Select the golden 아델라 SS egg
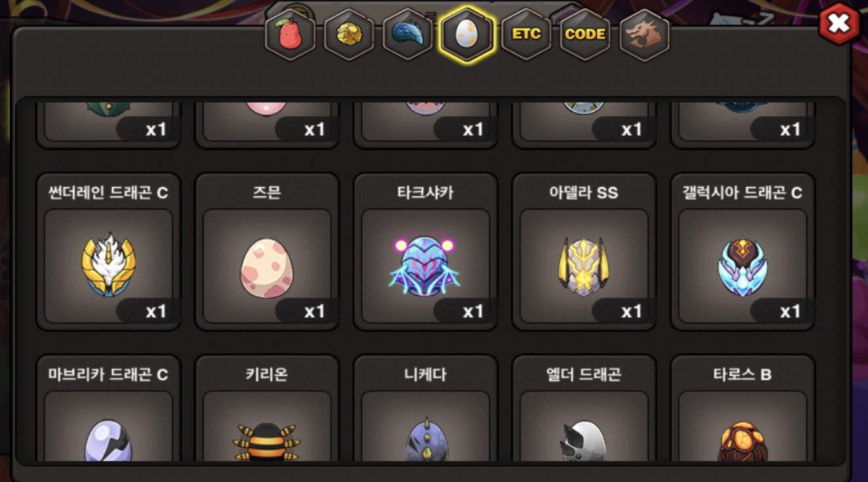 (584, 252)
